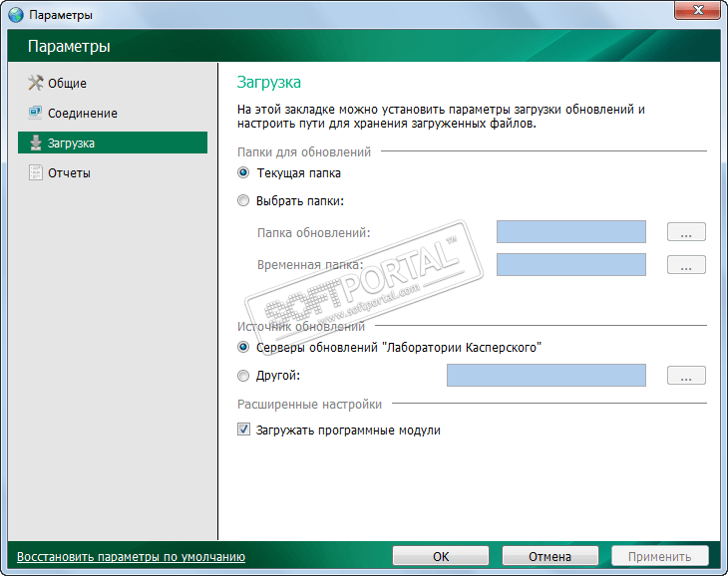The image size is (728, 576).
Task: Click the Отмена button
Action: pyautogui.click(x=550, y=556)
